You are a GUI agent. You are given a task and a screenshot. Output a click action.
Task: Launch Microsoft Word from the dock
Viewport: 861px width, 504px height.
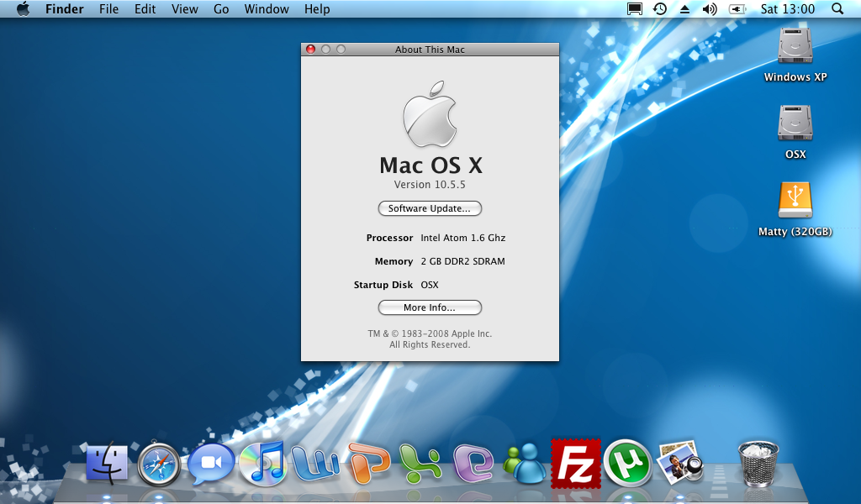(314, 464)
